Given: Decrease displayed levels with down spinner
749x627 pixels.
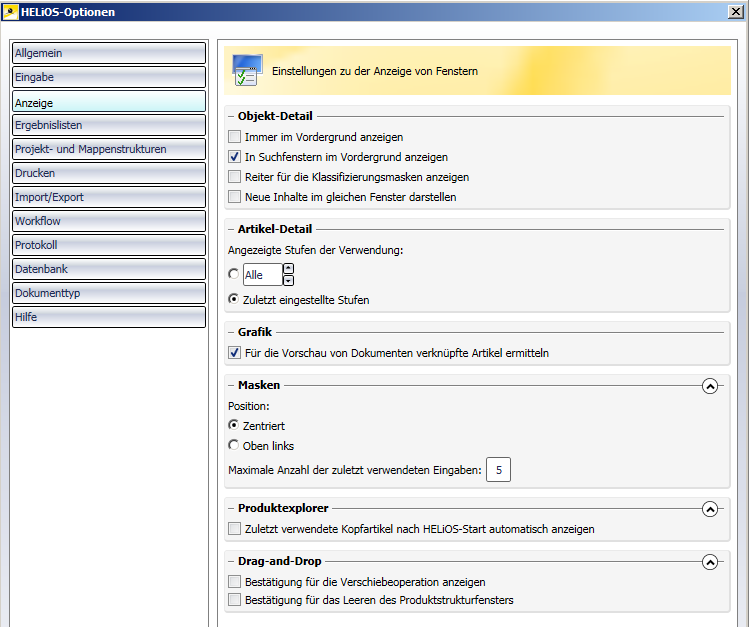Looking at the screenshot, I should coord(289,280).
